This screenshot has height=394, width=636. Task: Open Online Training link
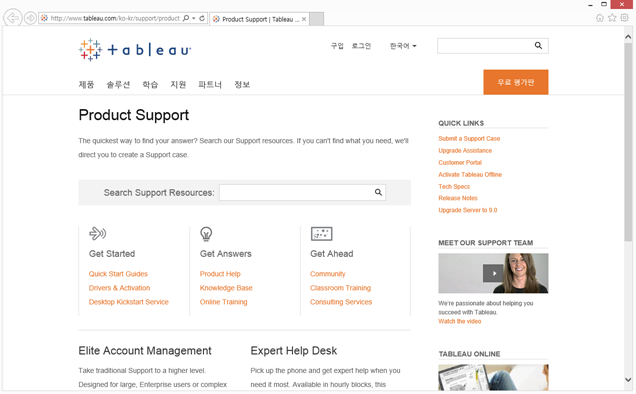pos(223,302)
